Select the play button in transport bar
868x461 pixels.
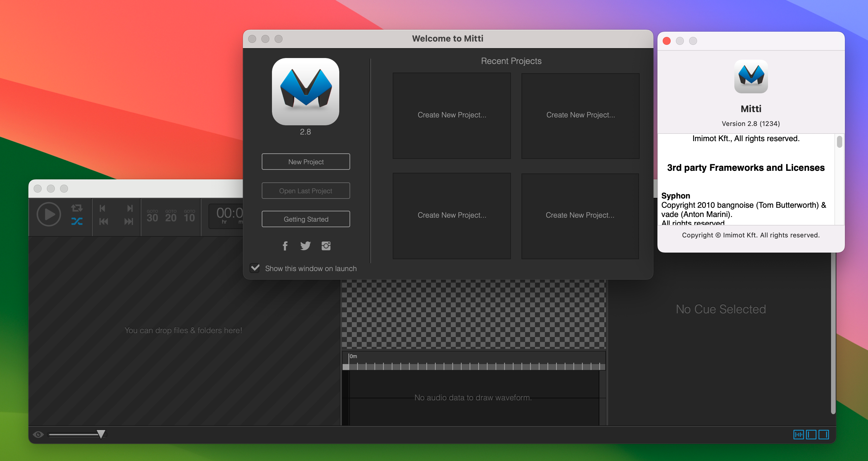(x=49, y=214)
